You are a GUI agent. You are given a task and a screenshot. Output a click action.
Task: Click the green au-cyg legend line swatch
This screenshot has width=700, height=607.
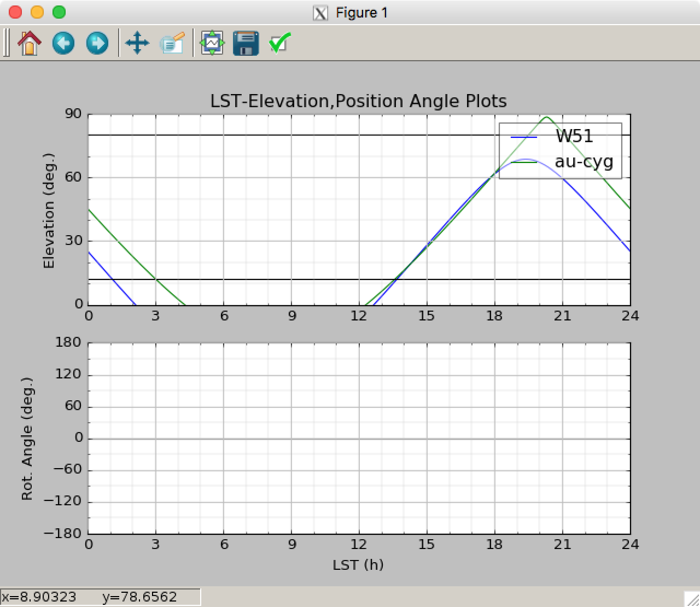pyautogui.click(x=524, y=162)
